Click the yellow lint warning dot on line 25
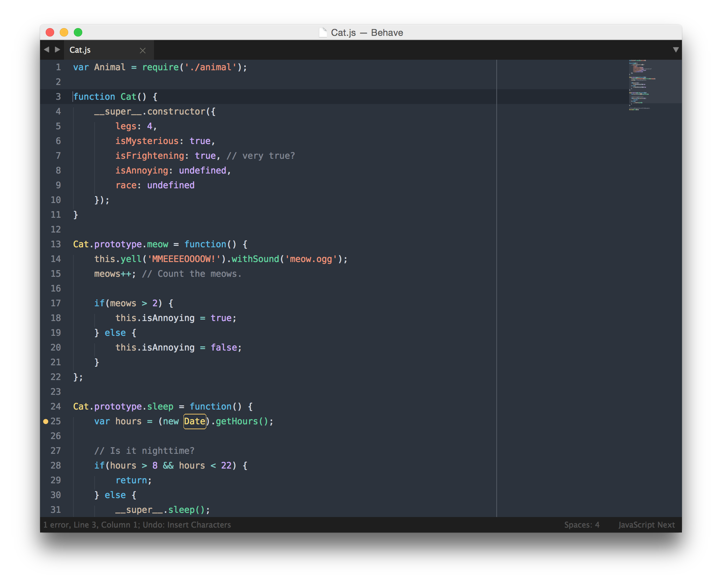Image resolution: width=722 pixels, height=588 pixels. point(46,422)
